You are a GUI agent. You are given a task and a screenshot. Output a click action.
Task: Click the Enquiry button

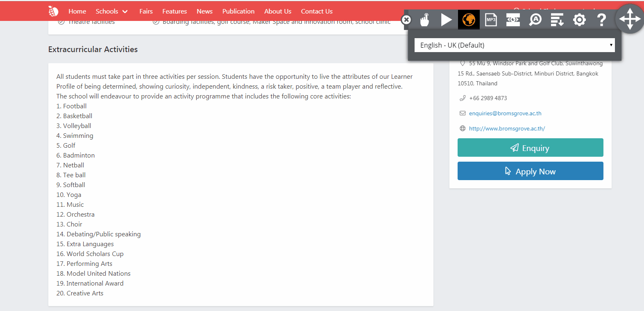point(530,148)
